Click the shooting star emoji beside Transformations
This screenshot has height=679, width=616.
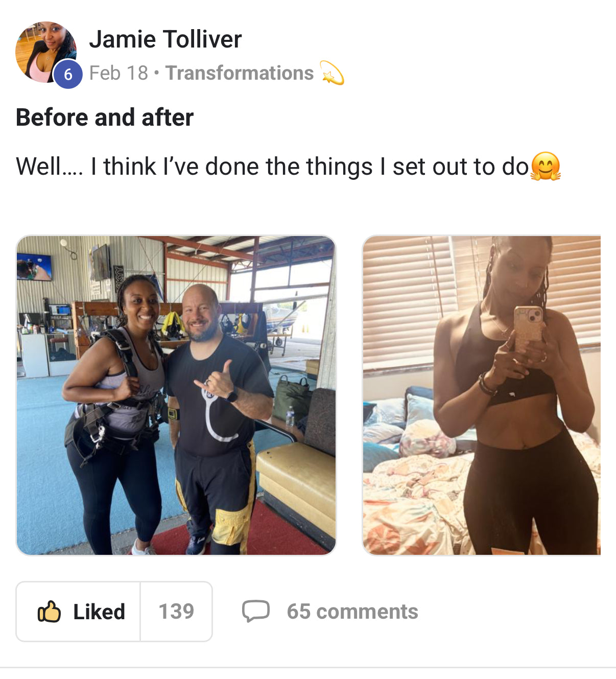tap(332, 73)
